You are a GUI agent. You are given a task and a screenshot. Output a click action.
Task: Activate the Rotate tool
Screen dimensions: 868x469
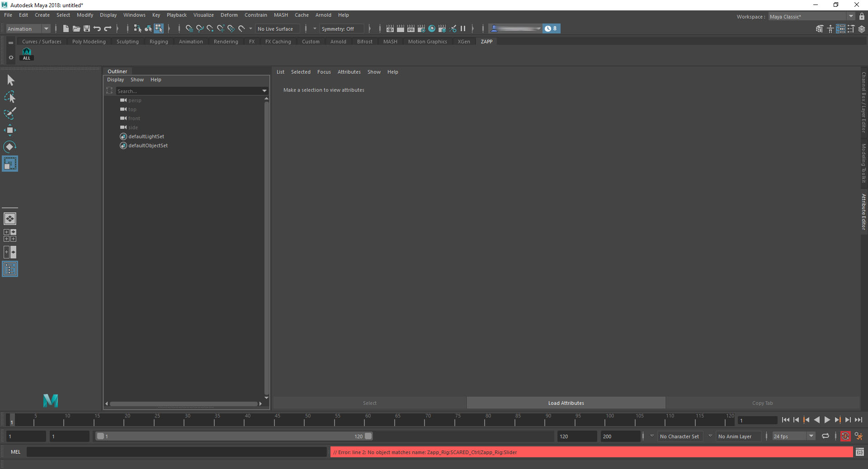[x=10, y=147]
